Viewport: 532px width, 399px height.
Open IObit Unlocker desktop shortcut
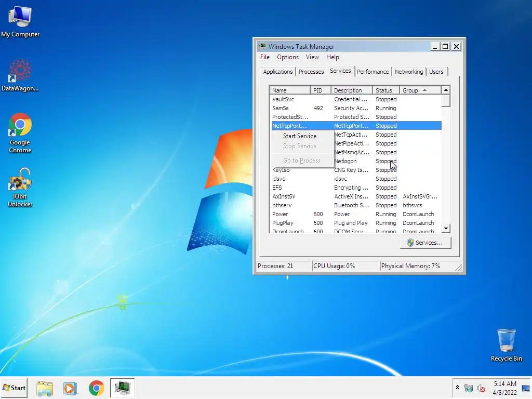click(20, 187)
